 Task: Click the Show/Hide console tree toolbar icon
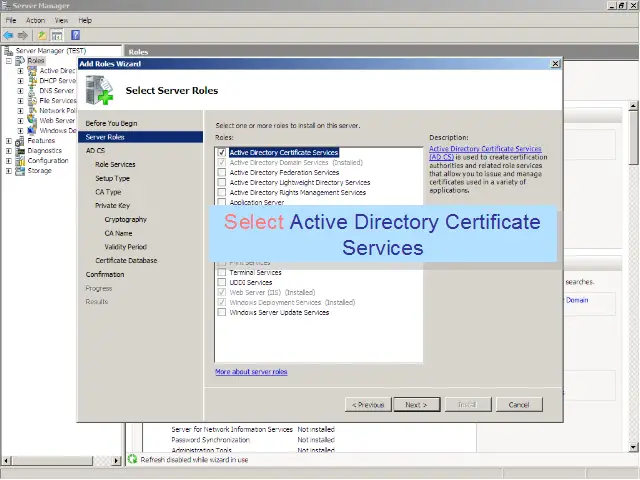57,36
